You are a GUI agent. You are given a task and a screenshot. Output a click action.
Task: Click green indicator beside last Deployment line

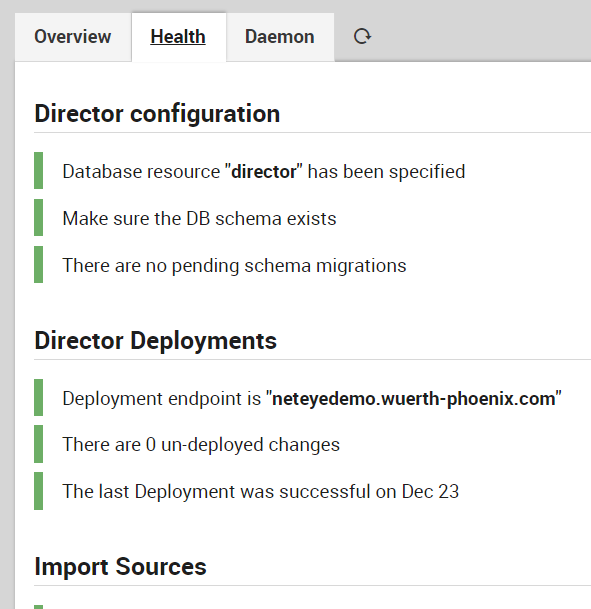(x=38, y=491)
